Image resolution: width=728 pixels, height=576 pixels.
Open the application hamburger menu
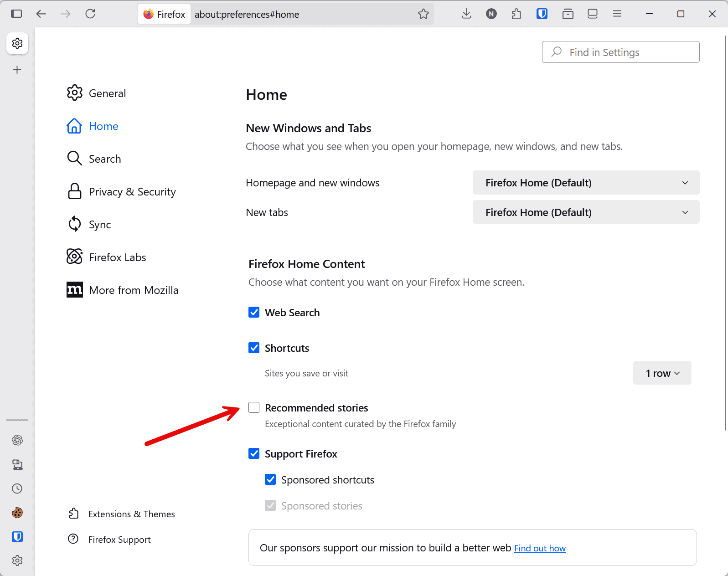pos(617,14)
